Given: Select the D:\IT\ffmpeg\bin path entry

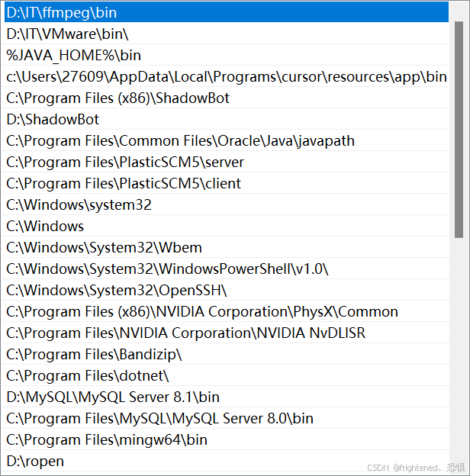Looking at the screenshot, I should click(226, 12).
